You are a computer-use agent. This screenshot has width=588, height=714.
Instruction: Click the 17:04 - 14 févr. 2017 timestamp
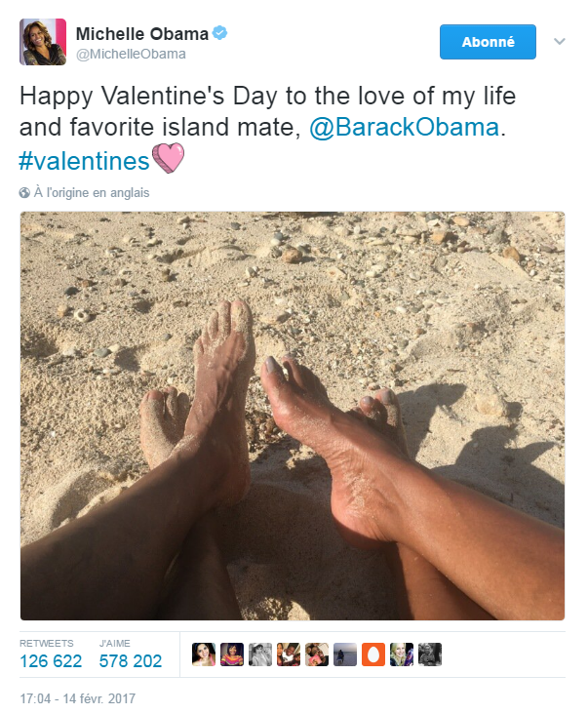coord(78,698)
